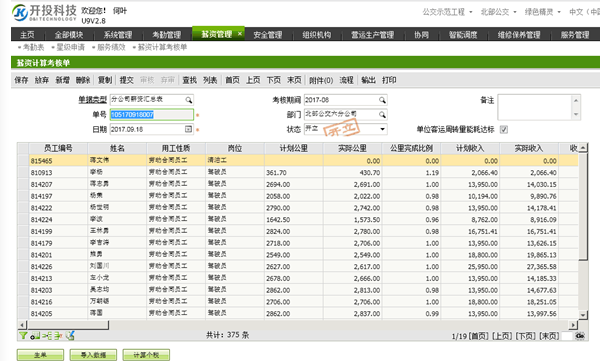Screen dimensions: 606x361
Task: Click toolbar 首页 record navigation
Action: point(232,80)
